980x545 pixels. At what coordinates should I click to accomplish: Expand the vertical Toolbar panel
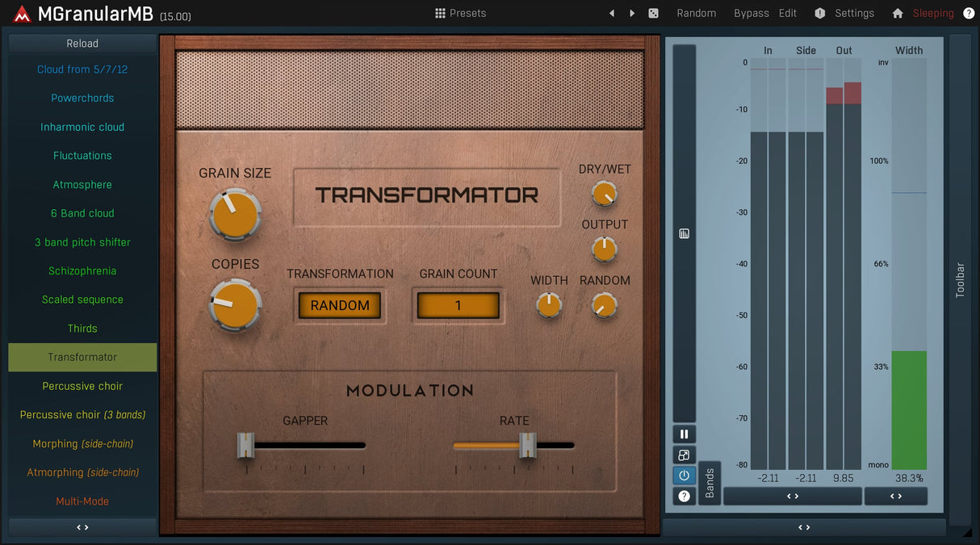[960, 280]
